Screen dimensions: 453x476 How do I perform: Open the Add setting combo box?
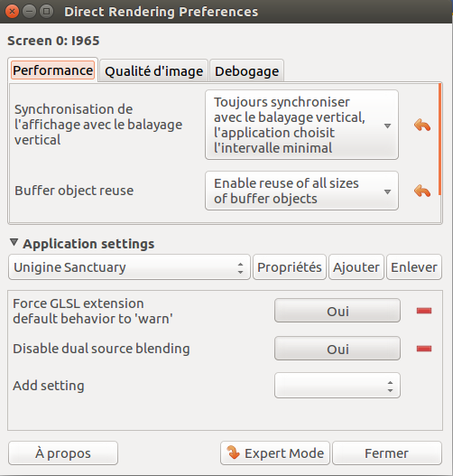[337, 386]
